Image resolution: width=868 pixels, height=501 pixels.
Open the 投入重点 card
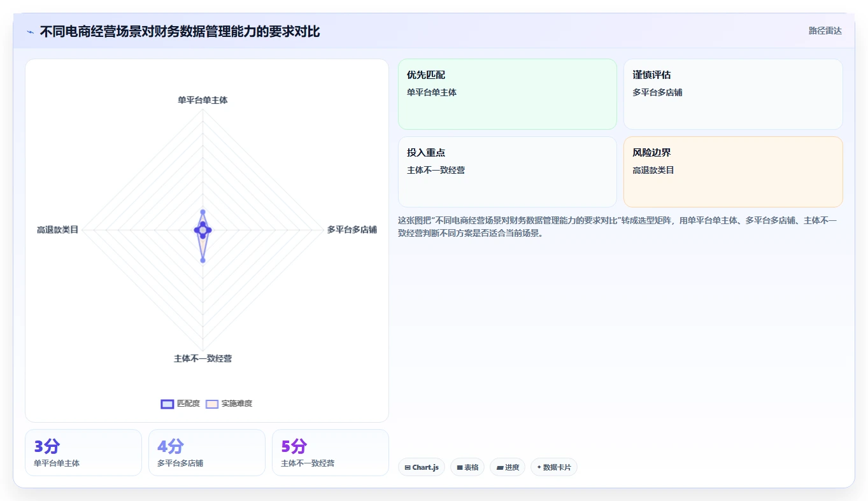coord(508,172)
